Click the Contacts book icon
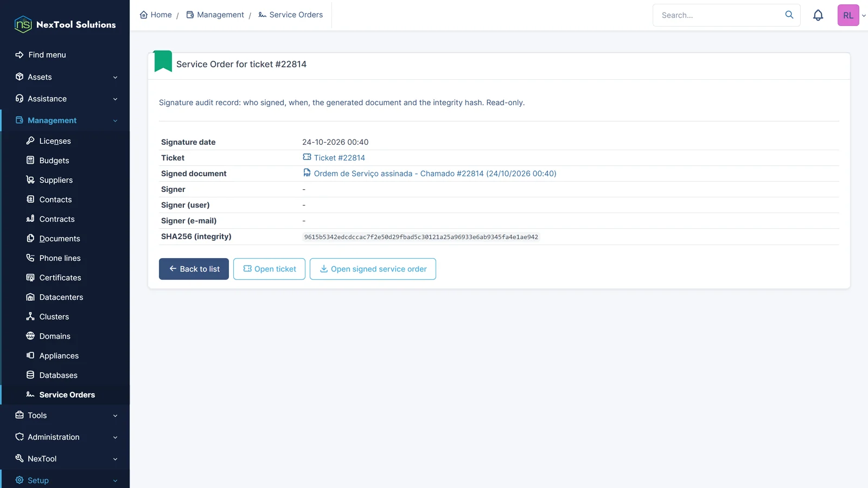 point(30,200)
